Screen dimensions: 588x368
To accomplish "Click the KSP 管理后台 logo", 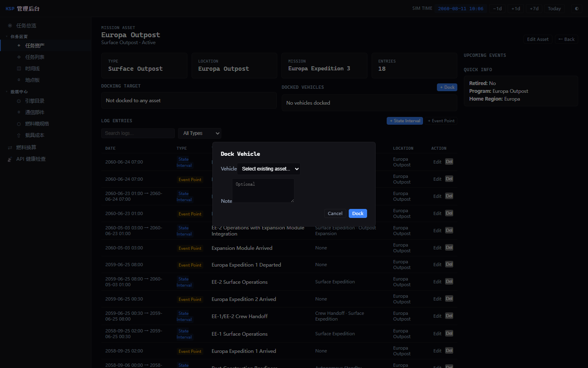I will (22, 9).
